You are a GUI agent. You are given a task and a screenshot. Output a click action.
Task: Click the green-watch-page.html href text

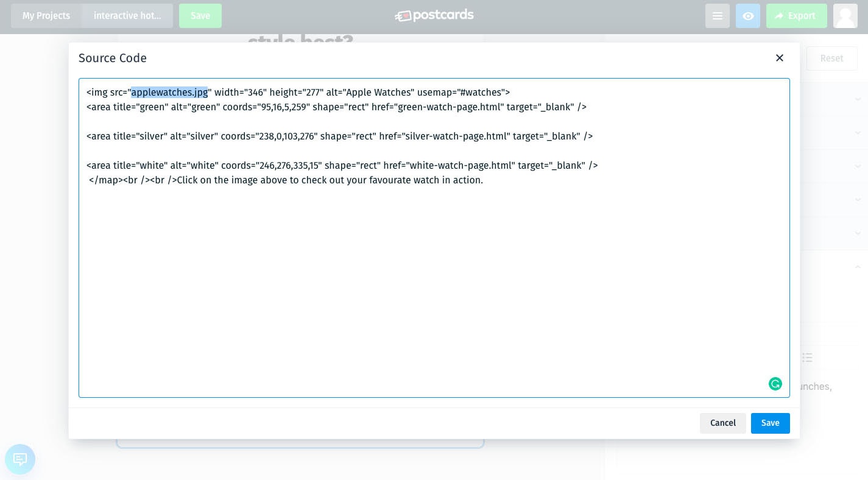tap(450, 107)
